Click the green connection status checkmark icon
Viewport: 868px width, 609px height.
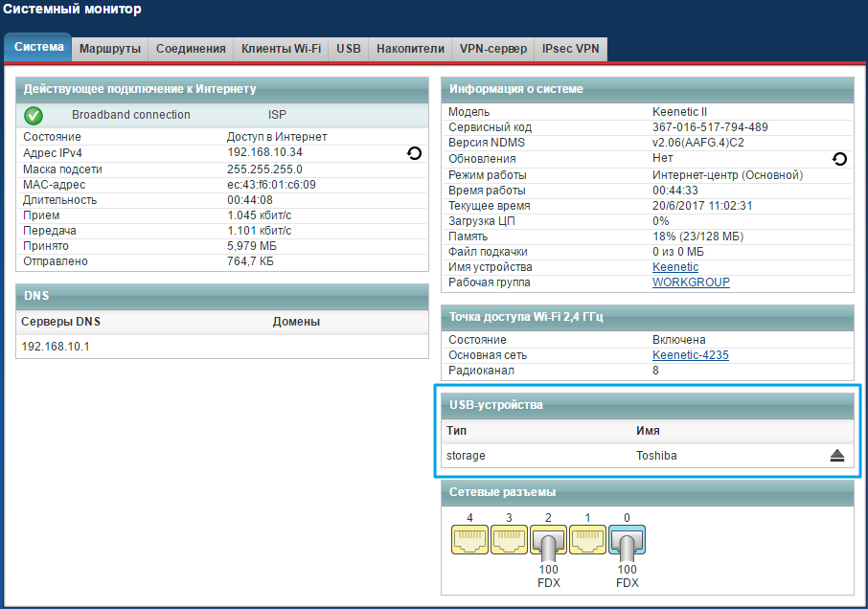[x=34, y=115]
